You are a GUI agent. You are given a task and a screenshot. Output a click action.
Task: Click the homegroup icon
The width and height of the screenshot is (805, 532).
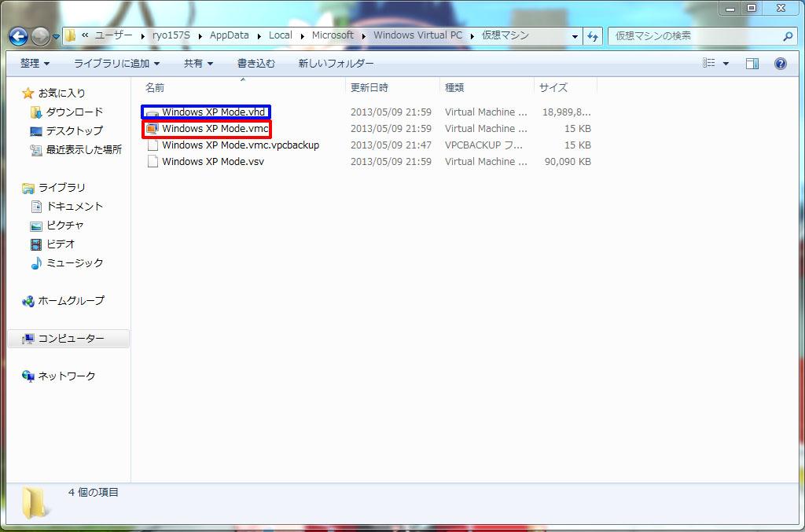coord(28,301)
